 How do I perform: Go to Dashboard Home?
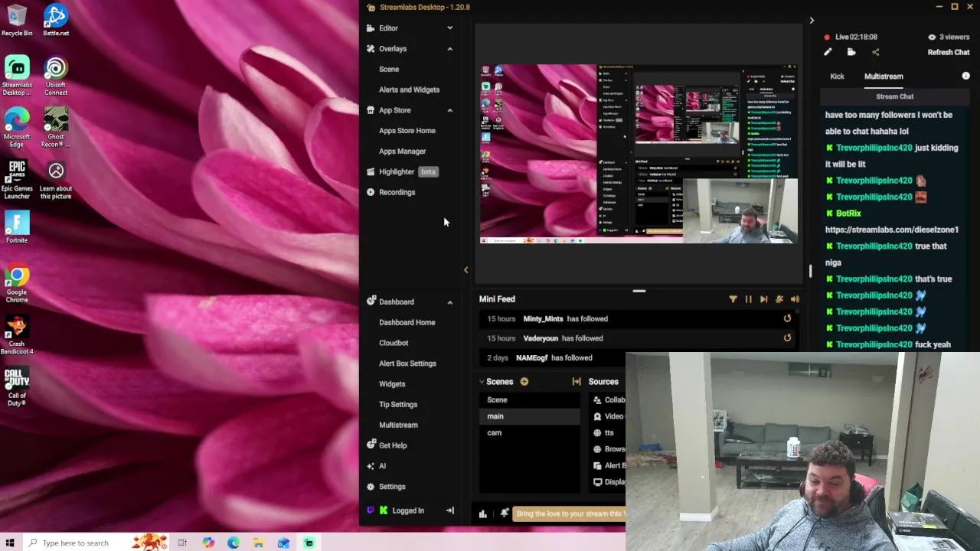(x=407, y=322)
